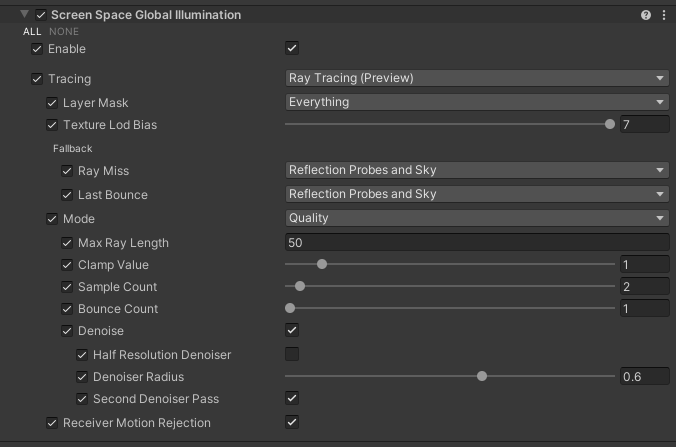Open the Last Bounce fallback dropdown
Viewport: 676px width, 447px height.
click(x=476, y=194)
